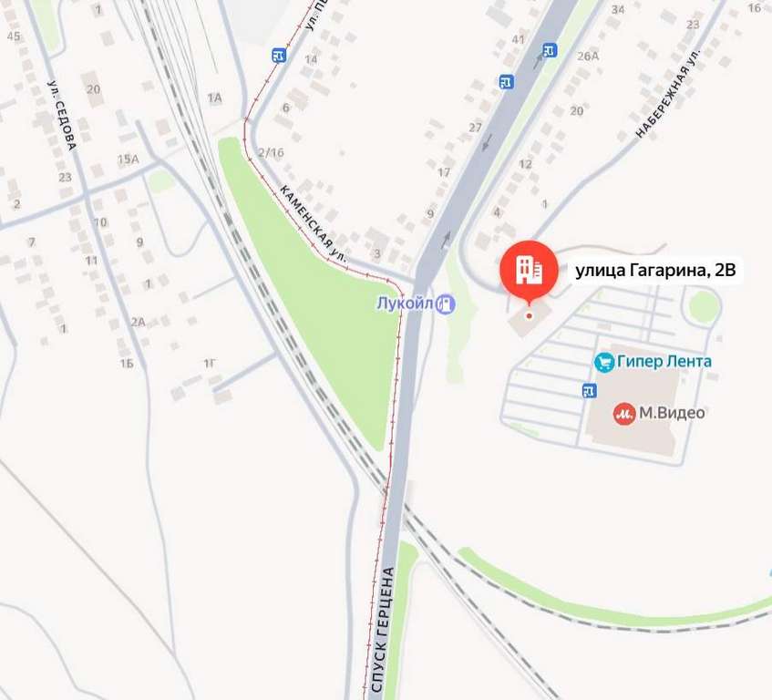Click the КАМЕНСКАЯ УЛ. street label
The width and height of the screenshot is (772, 700).
tap(314, 222)
